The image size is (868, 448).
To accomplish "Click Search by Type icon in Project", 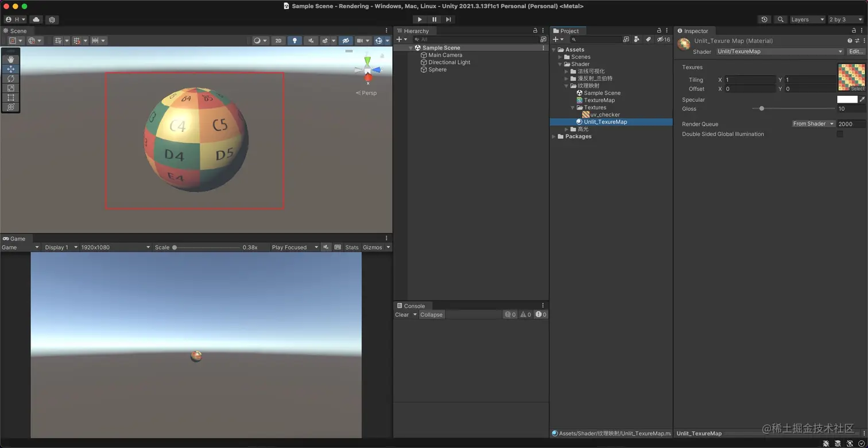I will 637,40.
